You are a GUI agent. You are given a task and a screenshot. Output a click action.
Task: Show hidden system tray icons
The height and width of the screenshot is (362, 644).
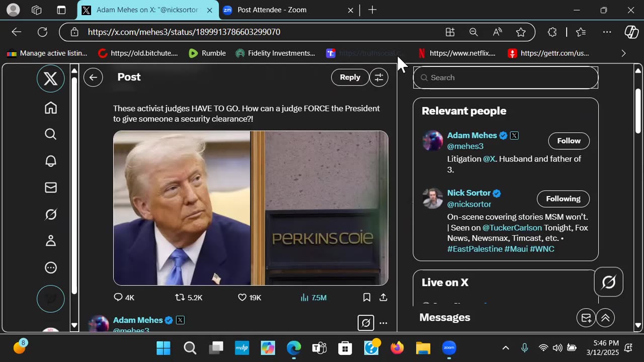coord(506,347)
